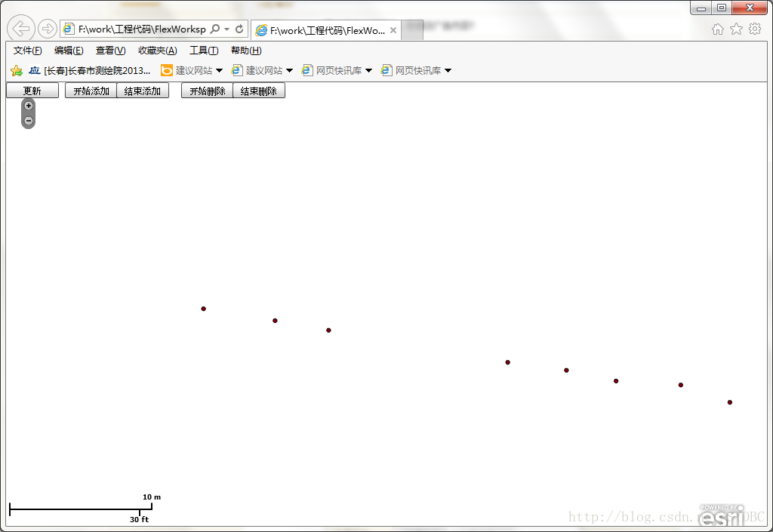Open the 长春市测绘院2013 bookmark
The image size is (773, 532).
pyautogui.click(x=89, y=70)
